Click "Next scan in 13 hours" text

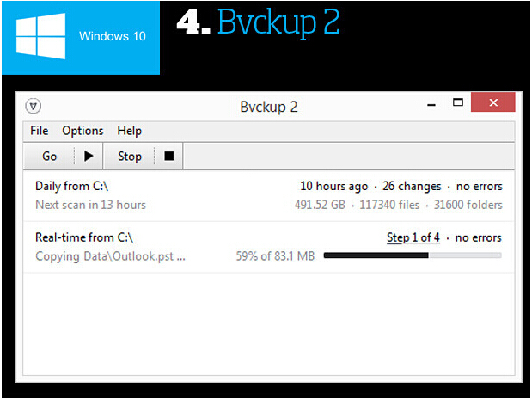click(x=90, y=205)
